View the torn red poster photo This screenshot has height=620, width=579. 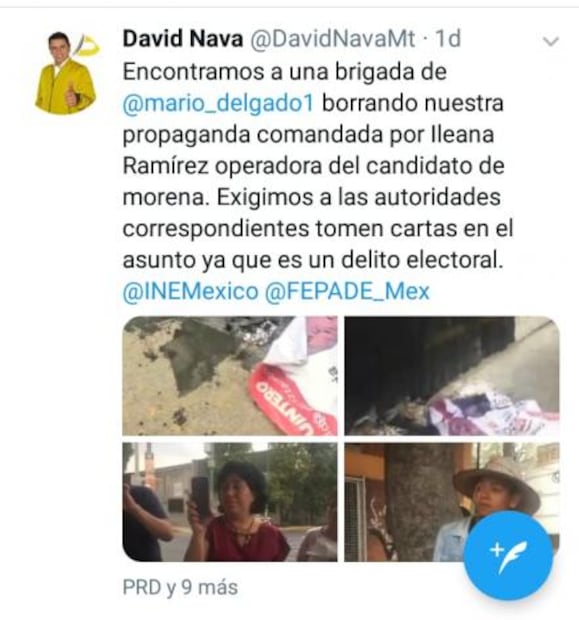pos(230,376)
